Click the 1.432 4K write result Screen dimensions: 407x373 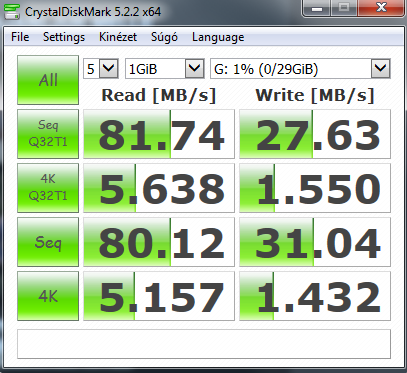click(x=315, y=296)
